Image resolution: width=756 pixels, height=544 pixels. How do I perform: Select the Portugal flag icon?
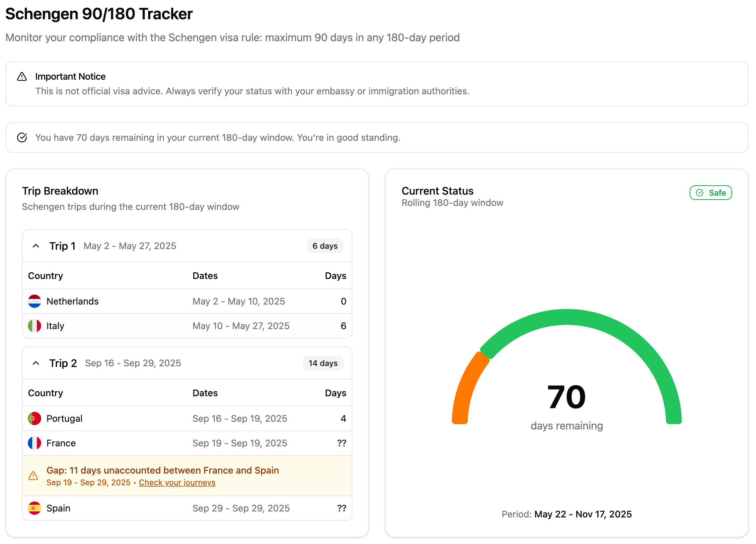pos(35,418)
